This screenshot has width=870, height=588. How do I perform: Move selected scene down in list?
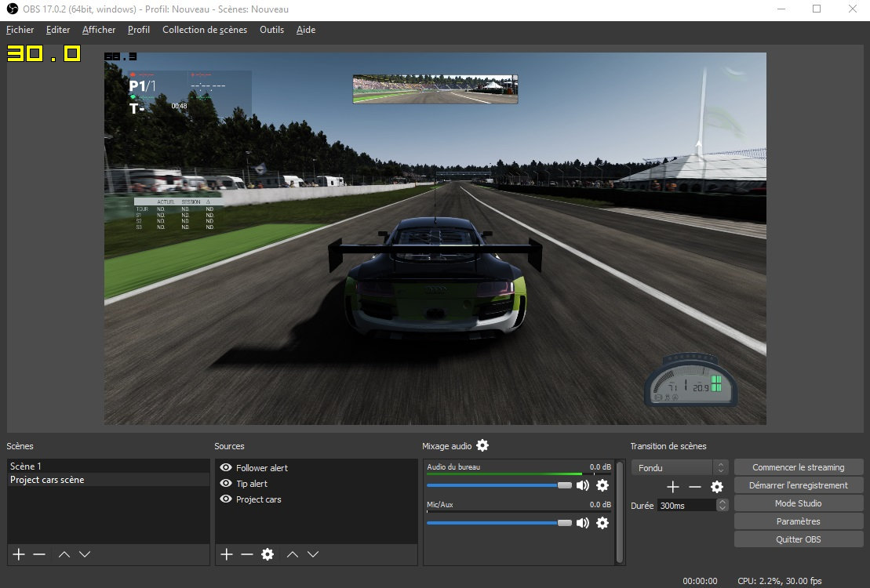point(85,554)
